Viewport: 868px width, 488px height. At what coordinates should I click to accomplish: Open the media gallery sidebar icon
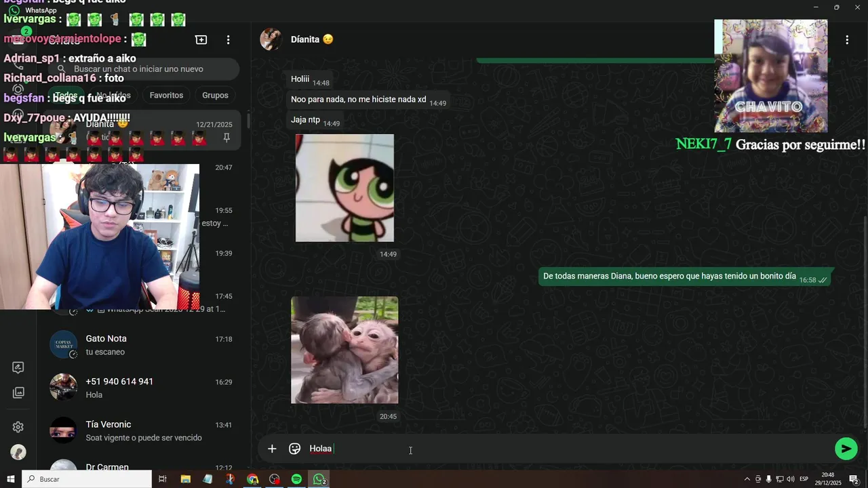18,392
